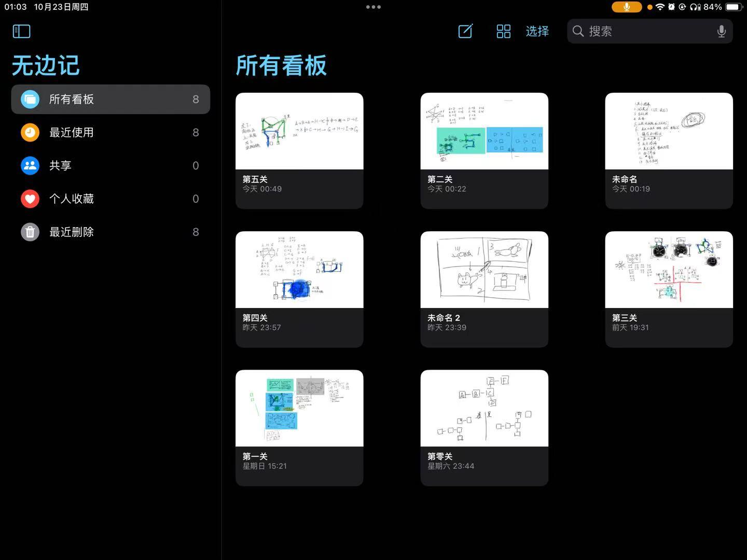Viewport: 747px width, 560px height.
Task: Open the 未命名 board from today
Action: pos(669,131)
